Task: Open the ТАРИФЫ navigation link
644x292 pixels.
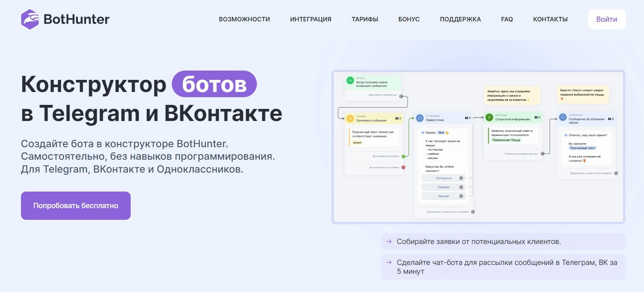Action: [365, 19]
